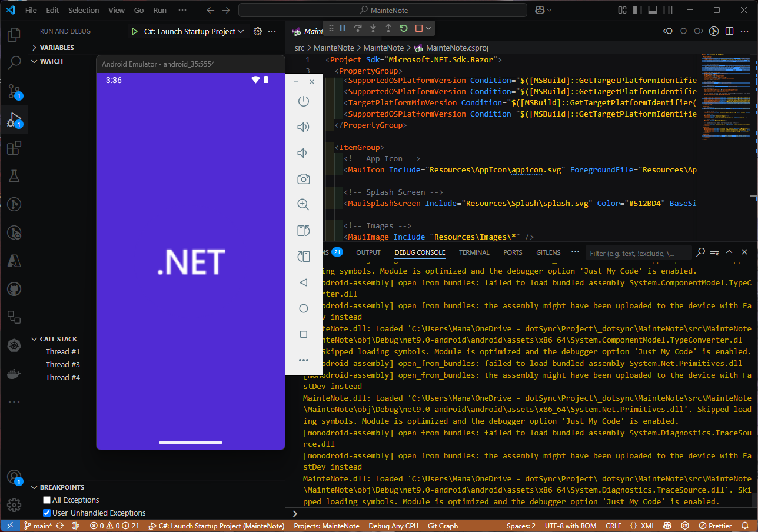
Task: Click the editor minimap
Action: [726, 97]
